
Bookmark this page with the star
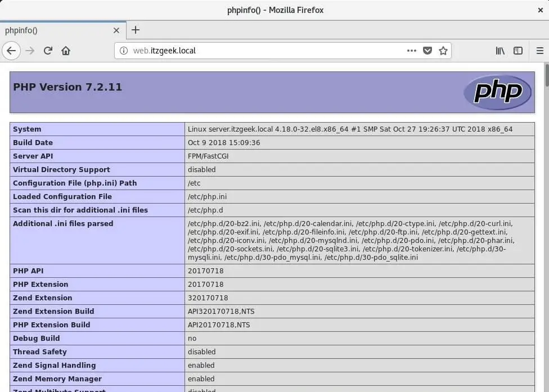443,51
